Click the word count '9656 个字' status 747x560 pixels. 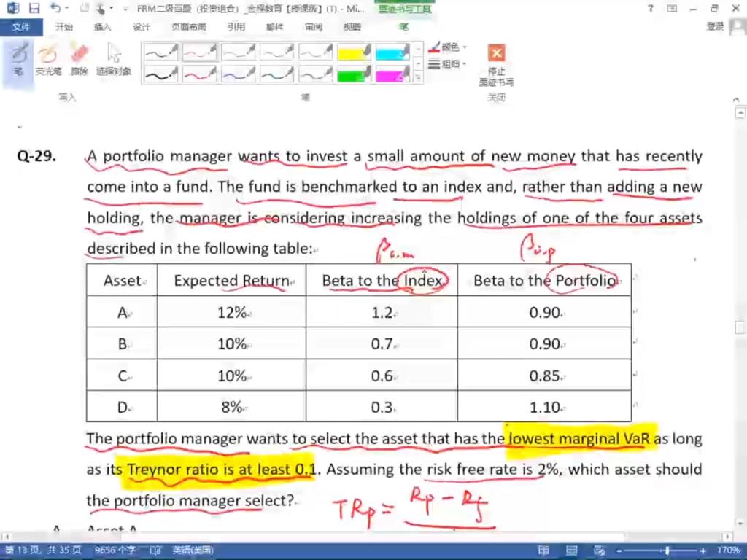(114, 551)
